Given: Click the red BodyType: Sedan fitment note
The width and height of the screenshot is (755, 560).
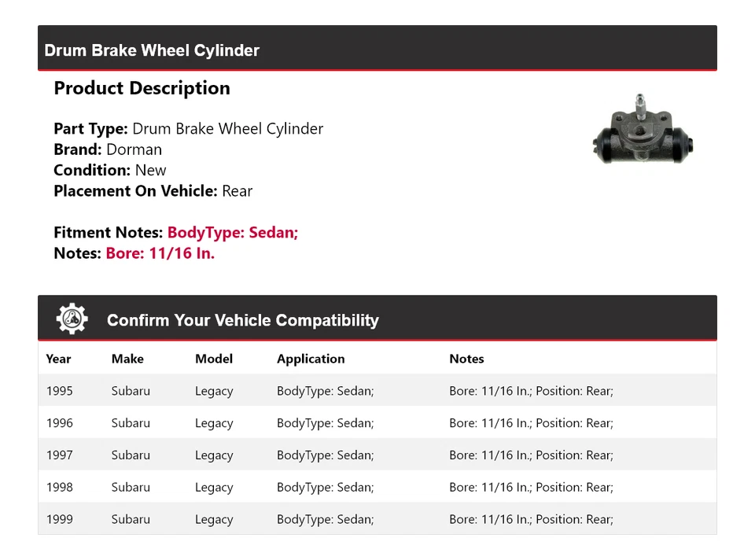Looking at the screenshot, I should pos(232,233).
